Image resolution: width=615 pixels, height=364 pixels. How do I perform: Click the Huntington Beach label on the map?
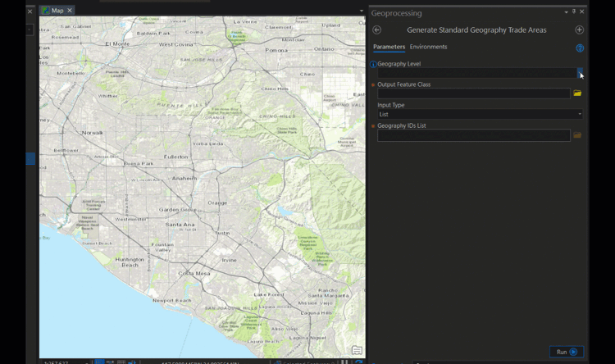130,262
